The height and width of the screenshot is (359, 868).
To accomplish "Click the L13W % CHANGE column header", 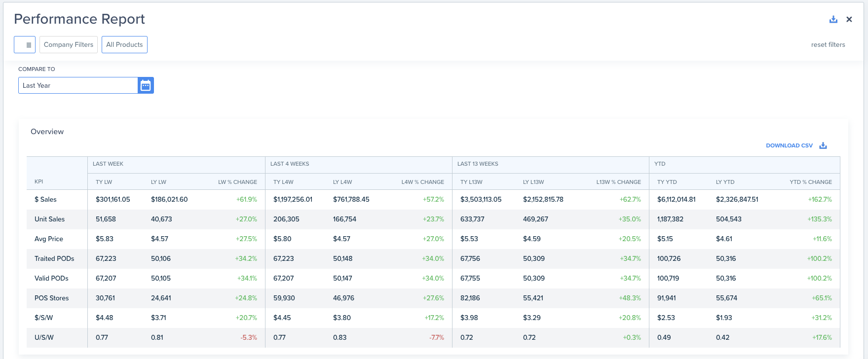I will 618,182.
